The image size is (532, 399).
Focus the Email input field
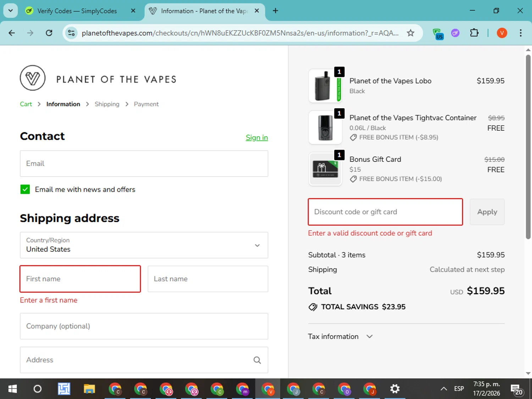point(144,164)
